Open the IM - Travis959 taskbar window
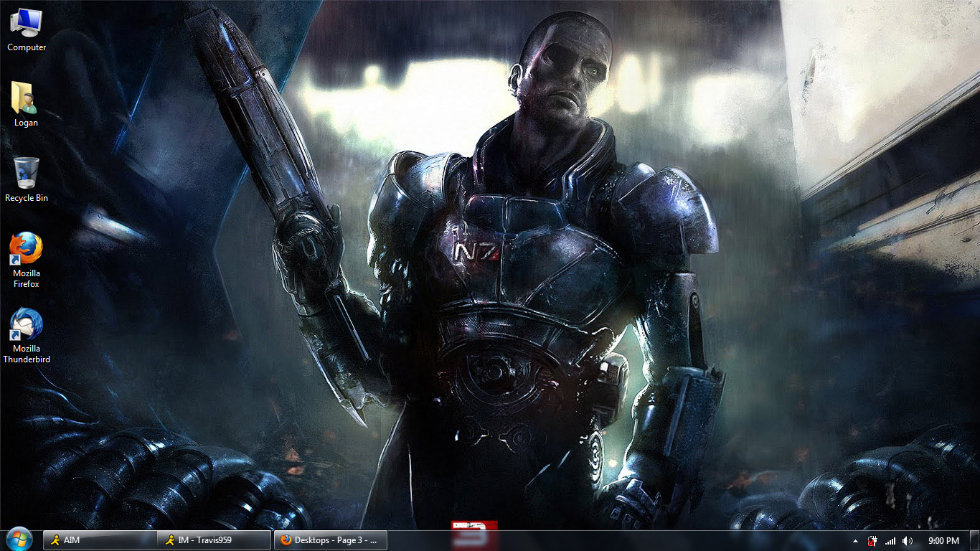Viewport: 980px width, 551px height. [x=215, y=540]
